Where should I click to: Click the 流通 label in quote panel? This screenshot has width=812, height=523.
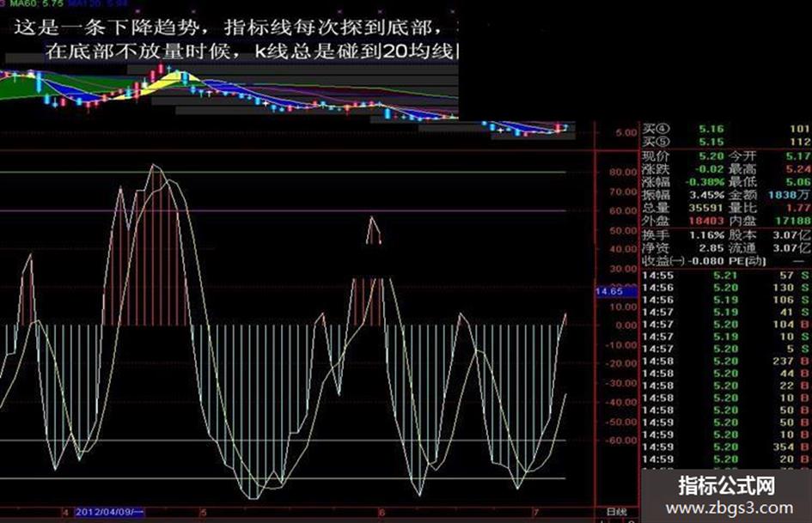tap(742, 247)
